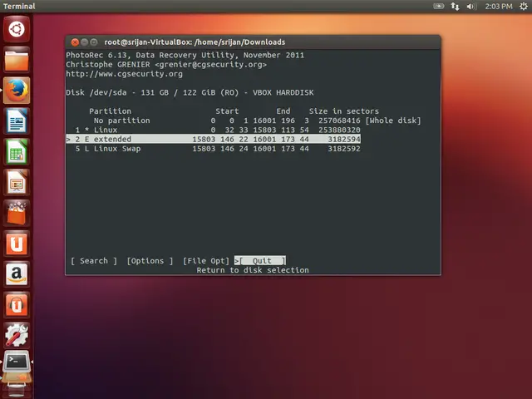The image size is (532, 399).
Task: Open the Files folder launcher icon
Action: [17, 60]
